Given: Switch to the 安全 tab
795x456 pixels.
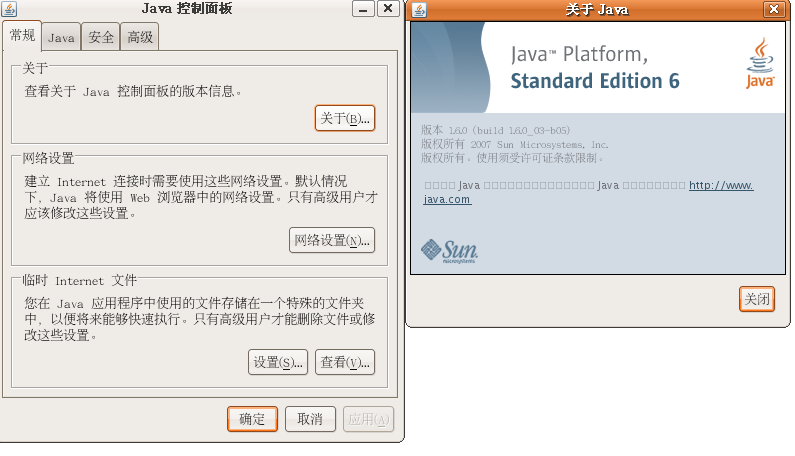Looking at the screenshot, I should point(100,38).
